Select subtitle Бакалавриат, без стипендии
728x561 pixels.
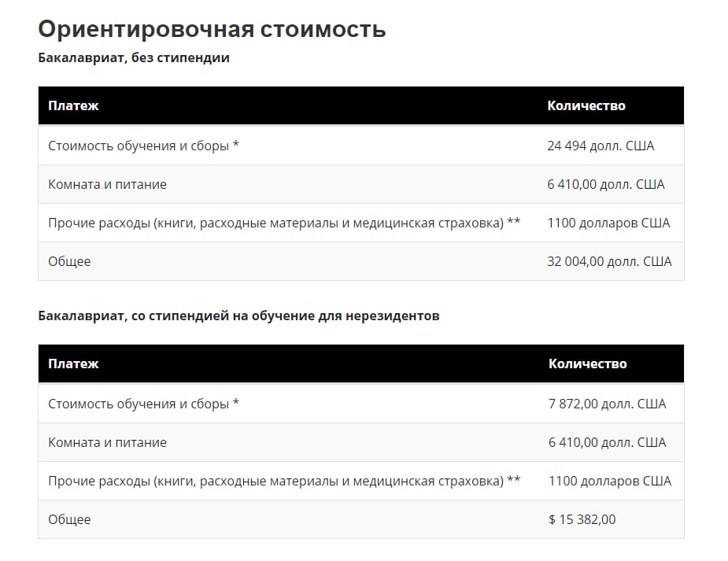pyautogui.click(x=134, y=58)
